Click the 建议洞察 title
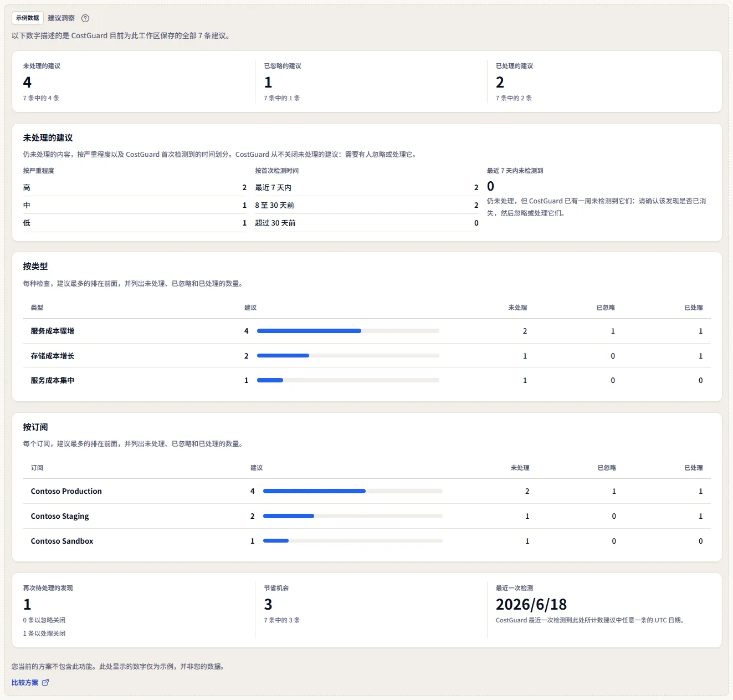This screenshot has height=700, width=733. coord(61,18)
